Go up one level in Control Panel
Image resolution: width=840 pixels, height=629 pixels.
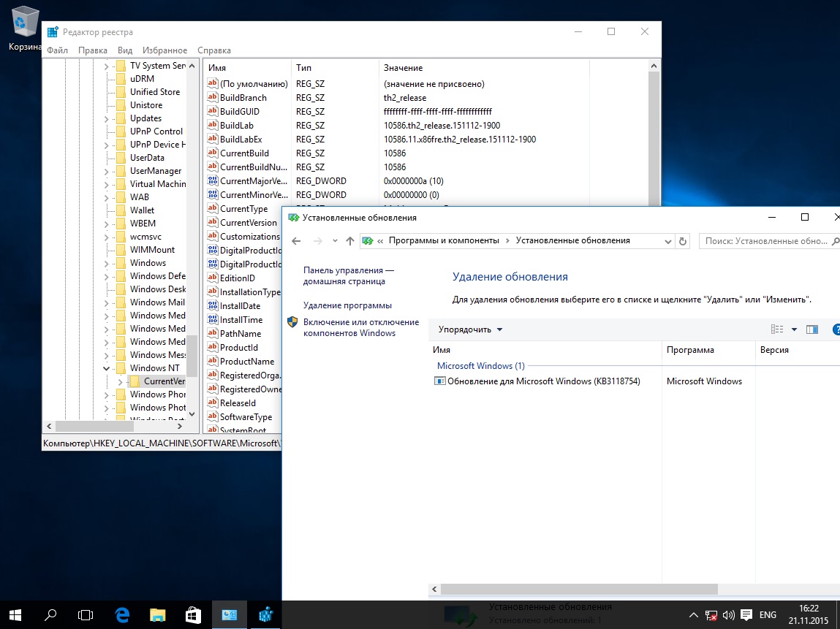point(350,241)
